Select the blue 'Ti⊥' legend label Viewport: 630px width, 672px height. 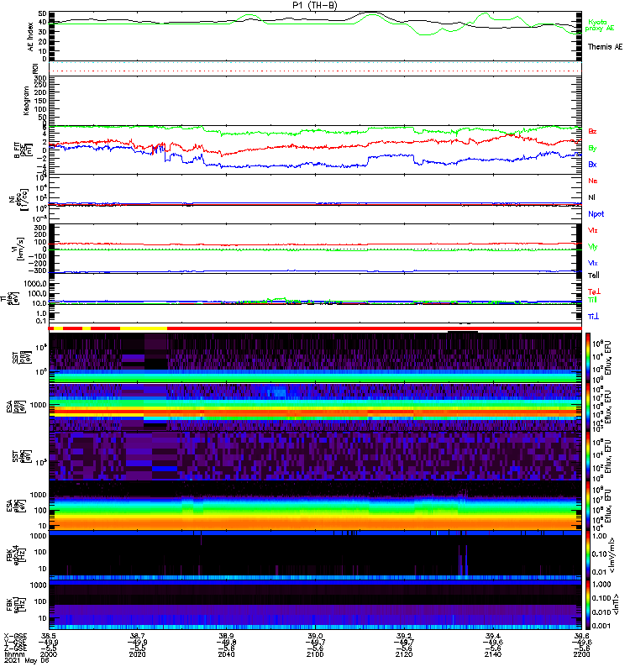[x=593, y=317]
